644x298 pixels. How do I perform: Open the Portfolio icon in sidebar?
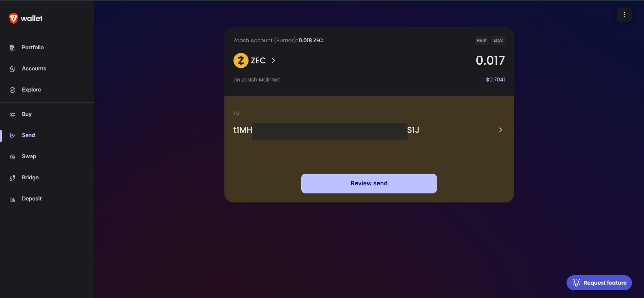click(12, 48)
